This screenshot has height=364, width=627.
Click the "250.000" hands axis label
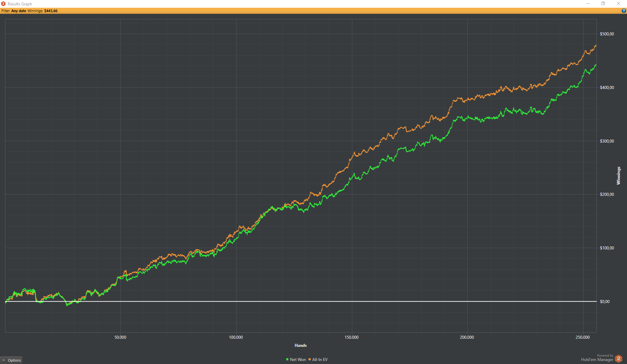click(583, 337)
